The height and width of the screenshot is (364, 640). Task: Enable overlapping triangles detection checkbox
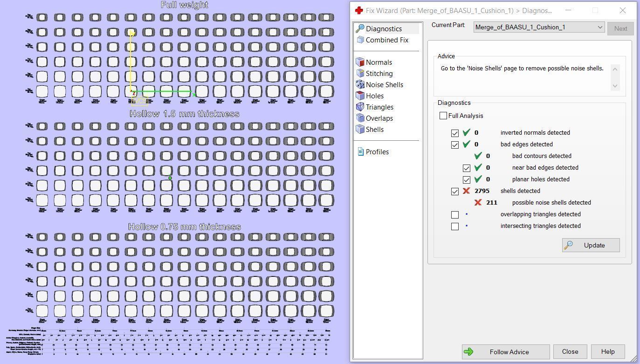tap(455, 215)
